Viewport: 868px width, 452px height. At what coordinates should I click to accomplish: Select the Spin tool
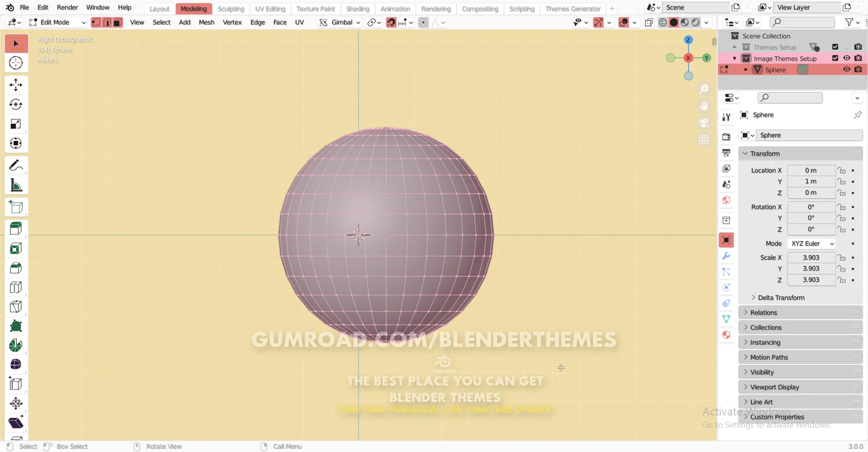tap(16, 345)
